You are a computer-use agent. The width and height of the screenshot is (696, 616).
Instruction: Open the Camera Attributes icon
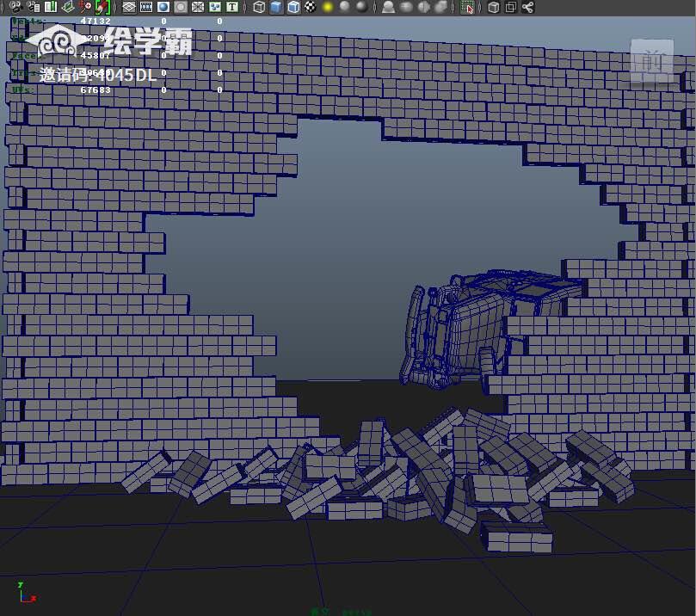[34, 7]
